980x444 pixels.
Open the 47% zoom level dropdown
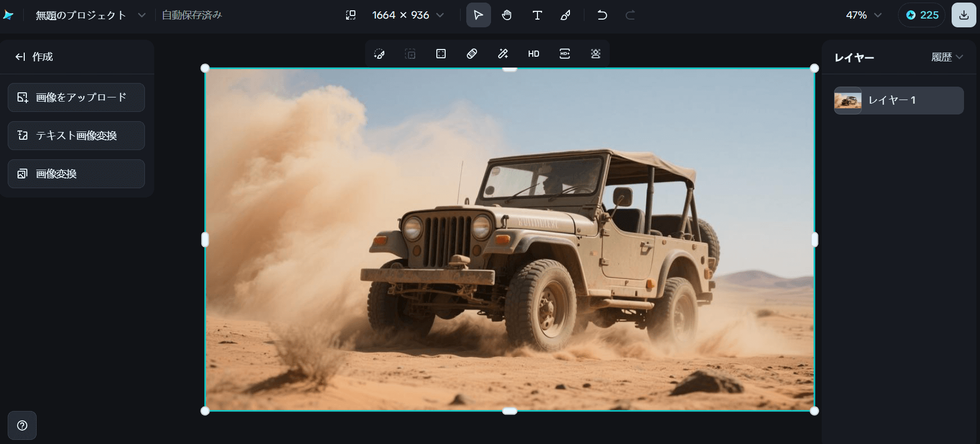(x=863, y=15)
